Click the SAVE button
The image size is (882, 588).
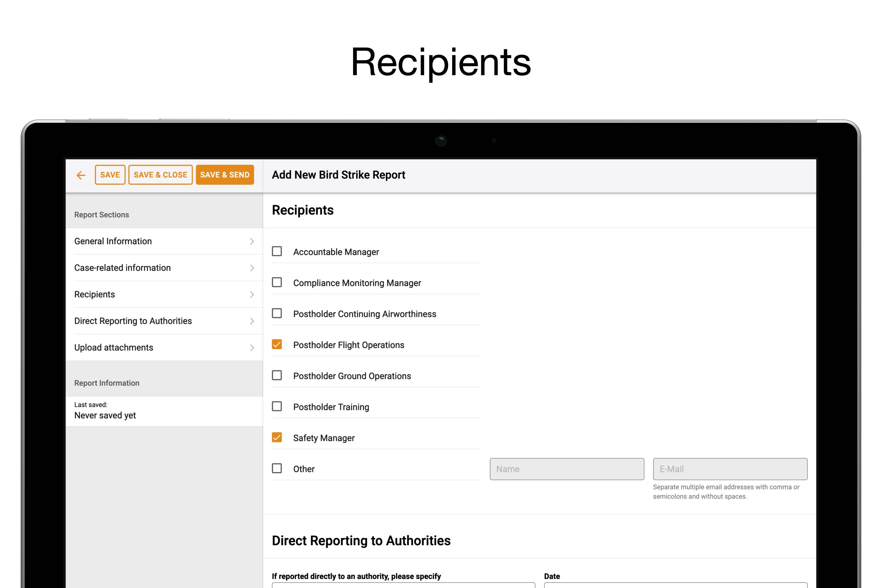pos(110,175)
